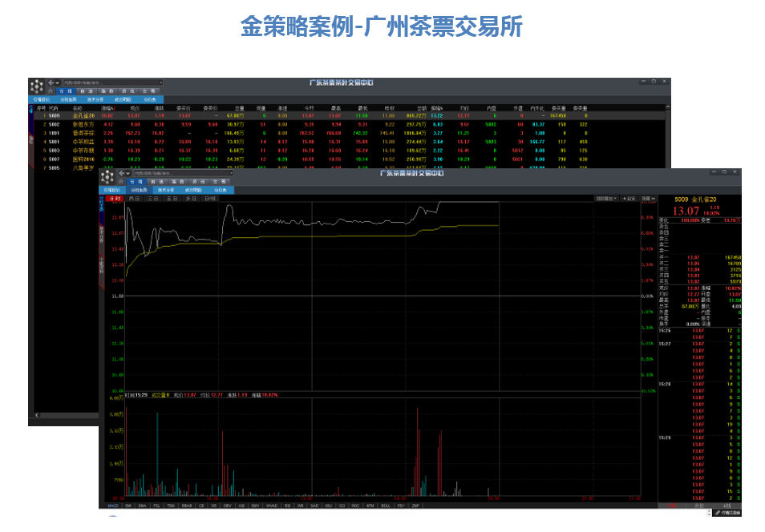Viewport: 765px width, 532px height.
Task: Open 分价表 in the front window's blue bar
Action: (x=220, y=190)
